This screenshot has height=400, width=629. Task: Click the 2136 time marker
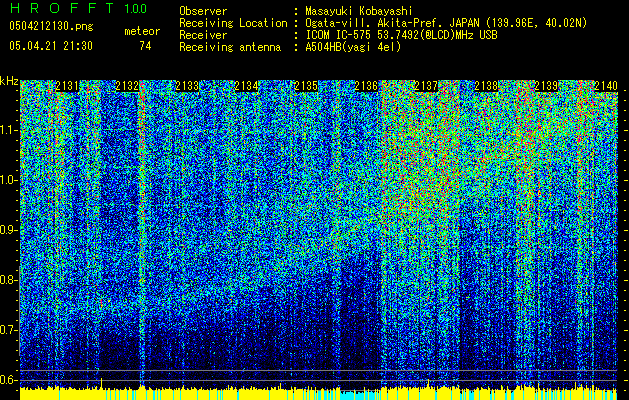click(366, 86)
